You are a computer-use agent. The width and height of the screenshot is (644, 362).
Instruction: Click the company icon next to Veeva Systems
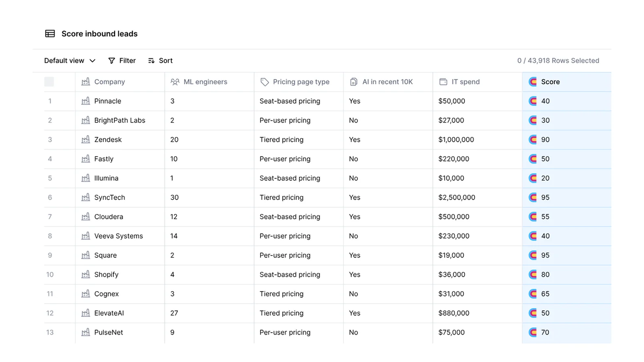coord(86,236)
